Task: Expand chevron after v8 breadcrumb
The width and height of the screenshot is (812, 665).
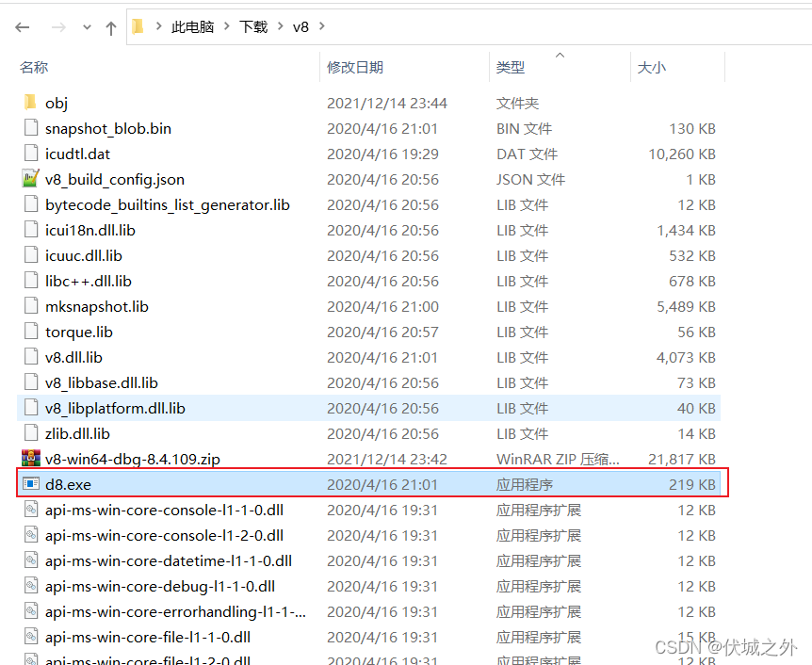Action: (x=321, y=26)
